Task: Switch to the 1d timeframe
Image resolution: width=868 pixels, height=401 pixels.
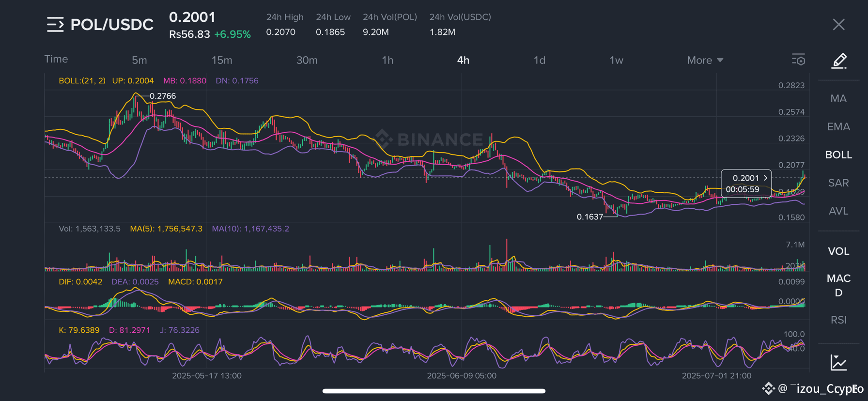Action: (540, 60)
